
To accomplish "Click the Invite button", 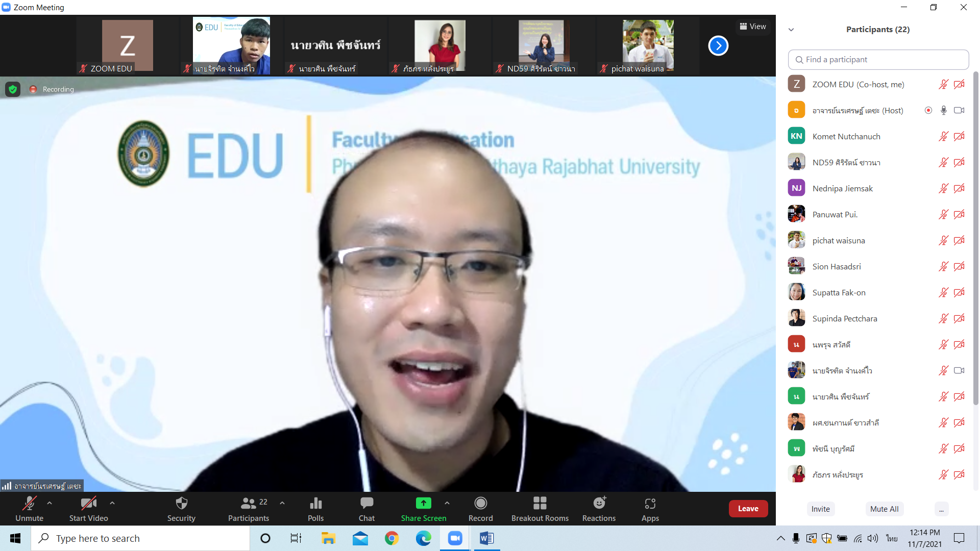I will (821, 509).
